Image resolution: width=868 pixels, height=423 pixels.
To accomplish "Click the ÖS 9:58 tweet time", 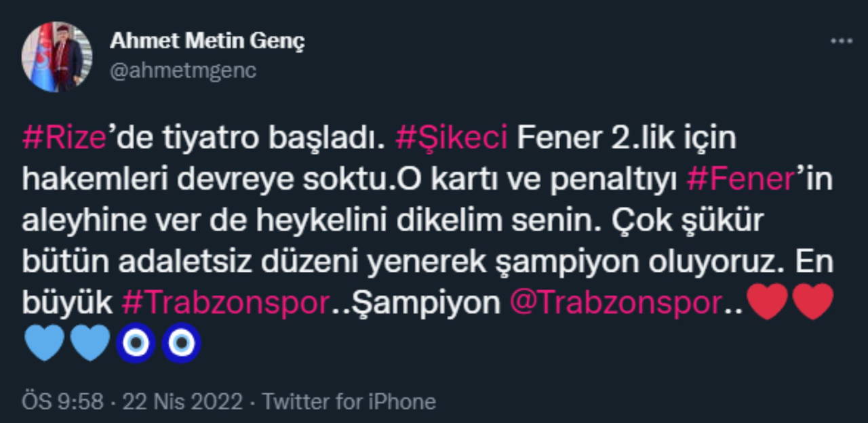I will [x=62, y=401].
